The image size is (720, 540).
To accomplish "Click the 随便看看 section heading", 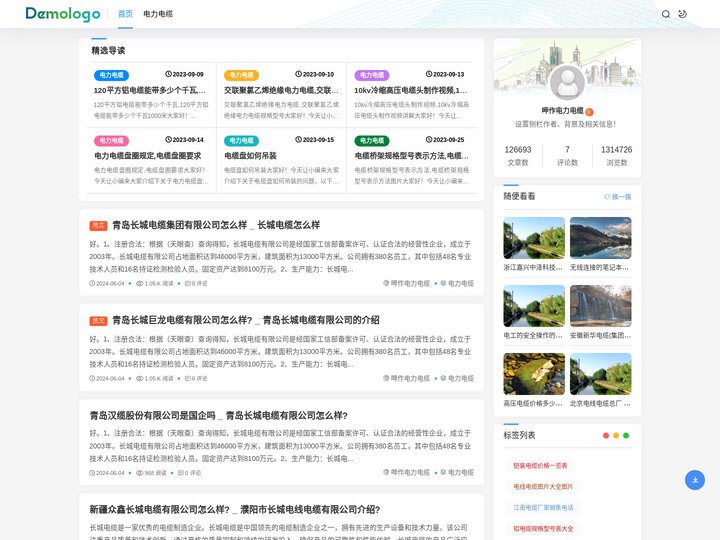I will pos(519,196).
